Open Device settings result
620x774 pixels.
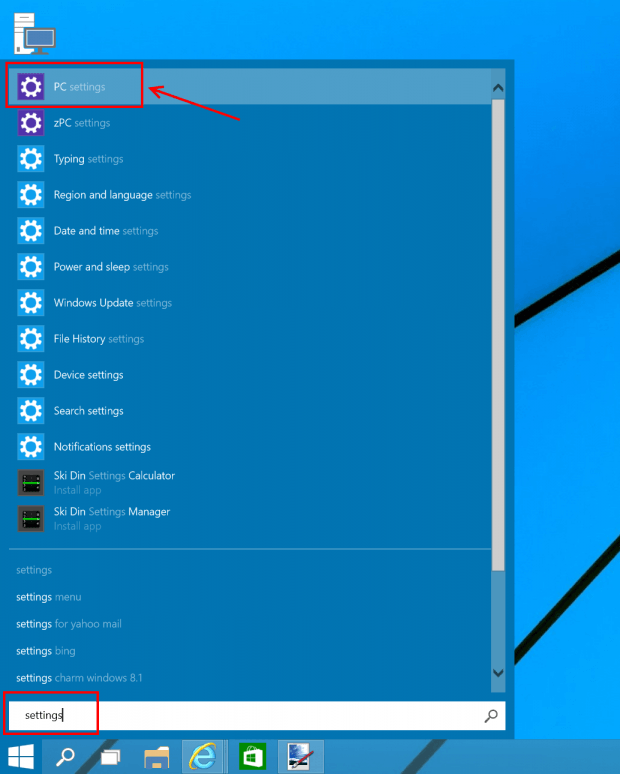[250, 375]
